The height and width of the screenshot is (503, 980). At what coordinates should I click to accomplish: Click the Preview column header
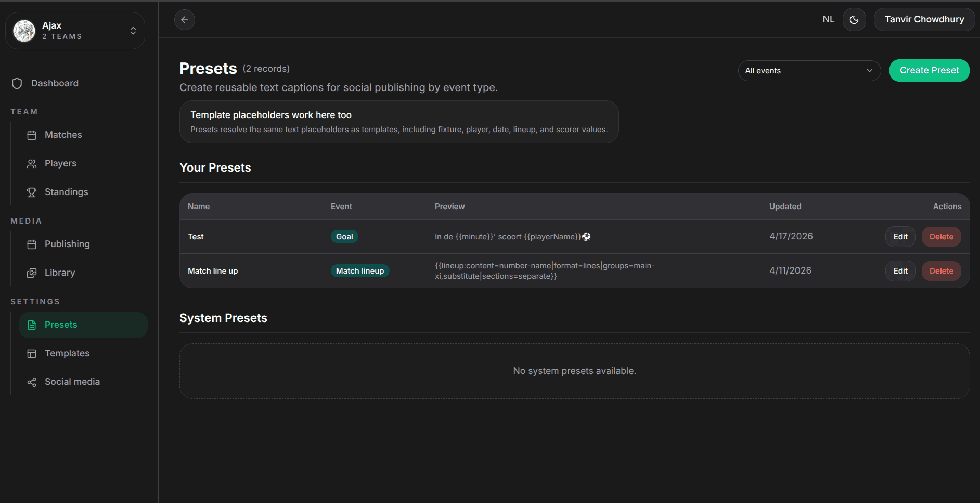[x=450, y=207]
